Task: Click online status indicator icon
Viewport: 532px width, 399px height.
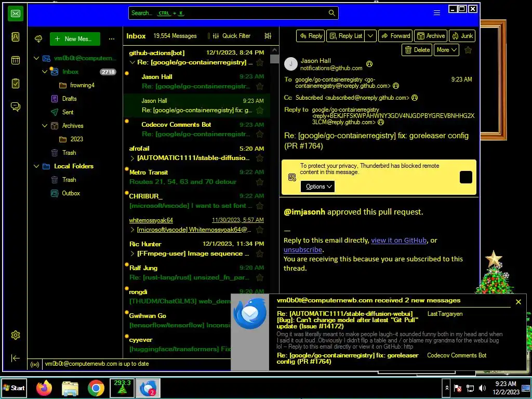Action: 35,364
